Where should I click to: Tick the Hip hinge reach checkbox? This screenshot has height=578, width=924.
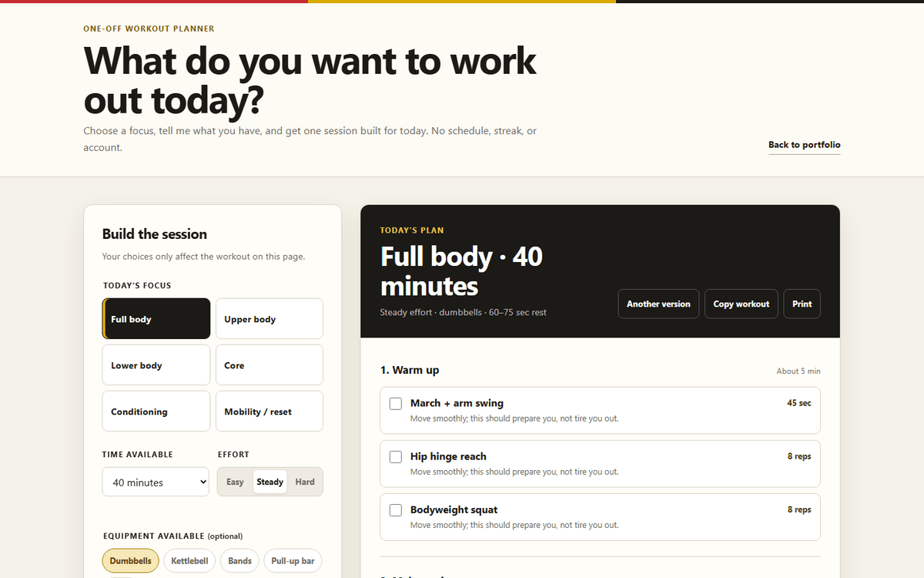pyautogui.click(x=396, y=457)
